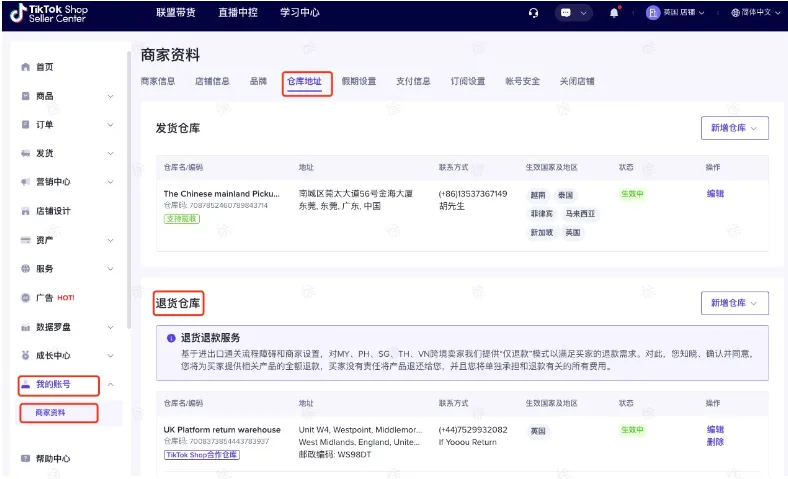Switch to the 商家信息 tab

click(x=158, y=81)
